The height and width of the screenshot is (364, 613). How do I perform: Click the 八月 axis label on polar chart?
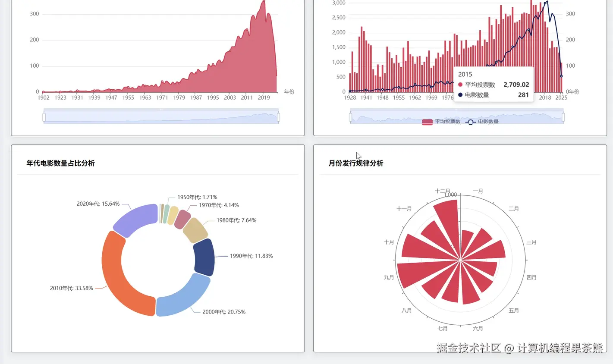406,311
